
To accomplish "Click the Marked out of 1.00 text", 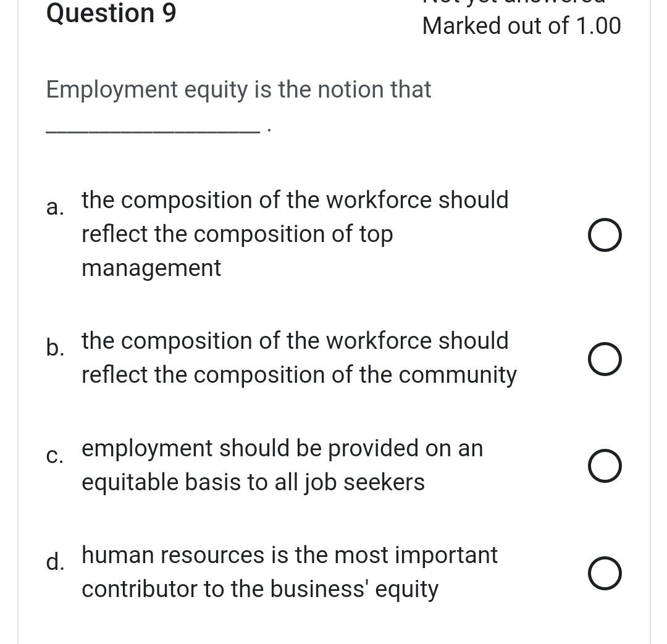I will tap(521, 25).
